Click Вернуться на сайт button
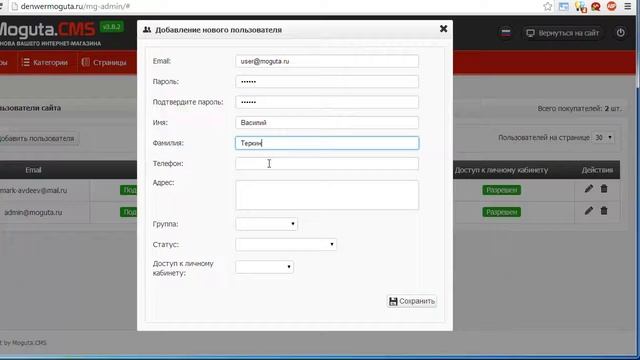Viewport: 640px width, 360px height. [563, 33]
